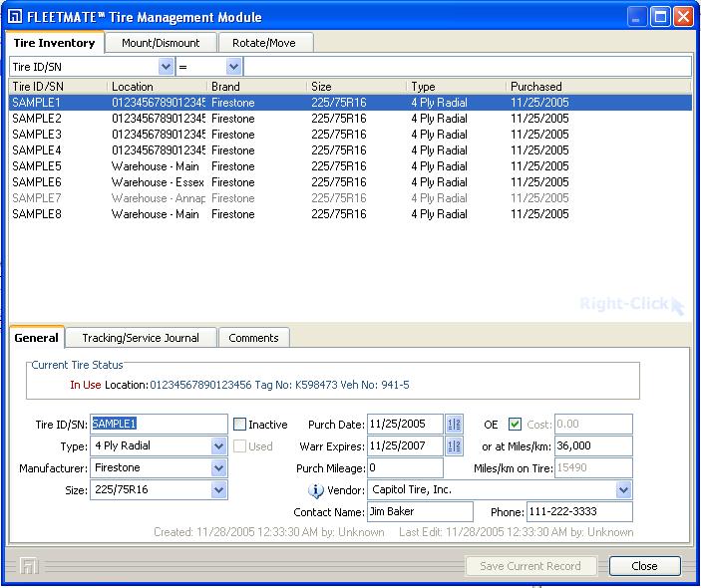701x588 pixels.
Task: Toggle the Inactive checkbox
Action: click(239, 424)
